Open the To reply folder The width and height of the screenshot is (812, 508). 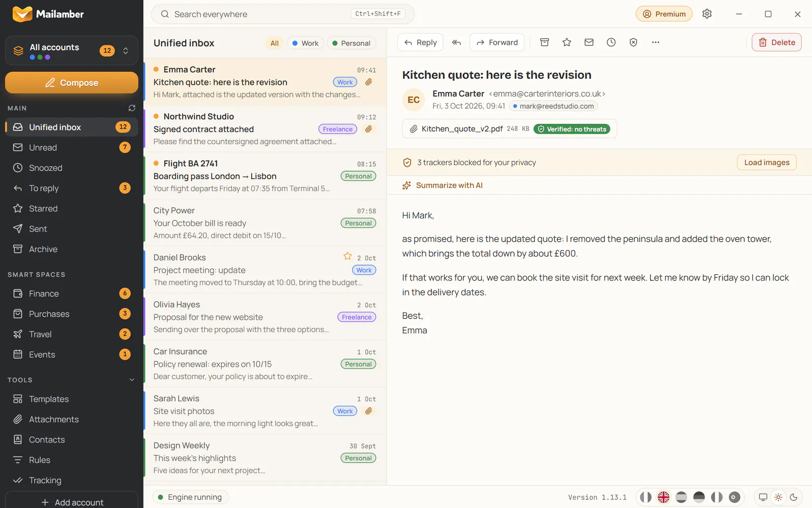pyautogui.click(x=72, y=188)
